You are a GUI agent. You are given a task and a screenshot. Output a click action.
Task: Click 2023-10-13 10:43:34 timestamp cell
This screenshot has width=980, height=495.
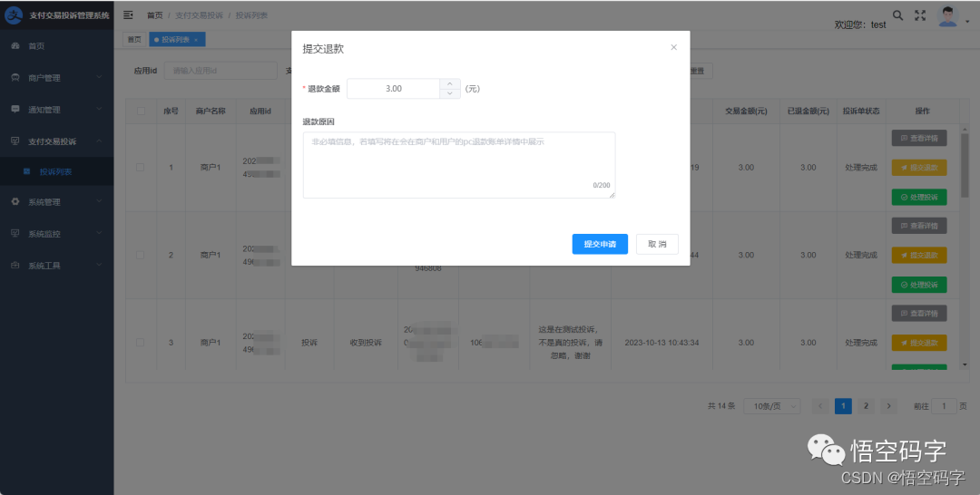[x=661, y=343]
